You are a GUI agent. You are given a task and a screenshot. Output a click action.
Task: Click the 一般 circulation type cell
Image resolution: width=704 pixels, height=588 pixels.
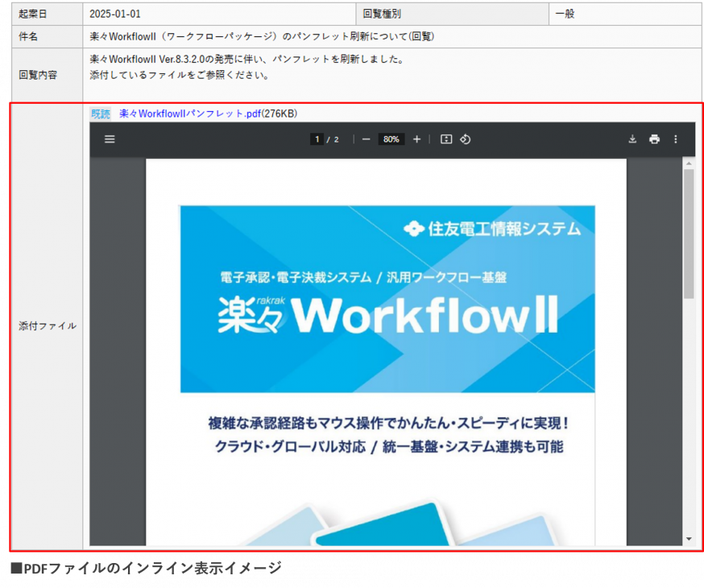click(x=565, y=14)
